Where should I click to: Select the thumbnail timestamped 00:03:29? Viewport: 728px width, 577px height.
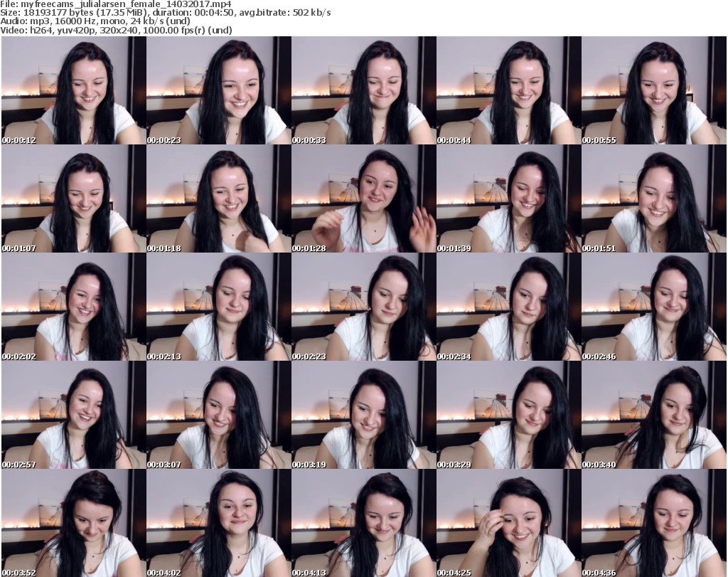pyautogui.click(x=509, y=415)
